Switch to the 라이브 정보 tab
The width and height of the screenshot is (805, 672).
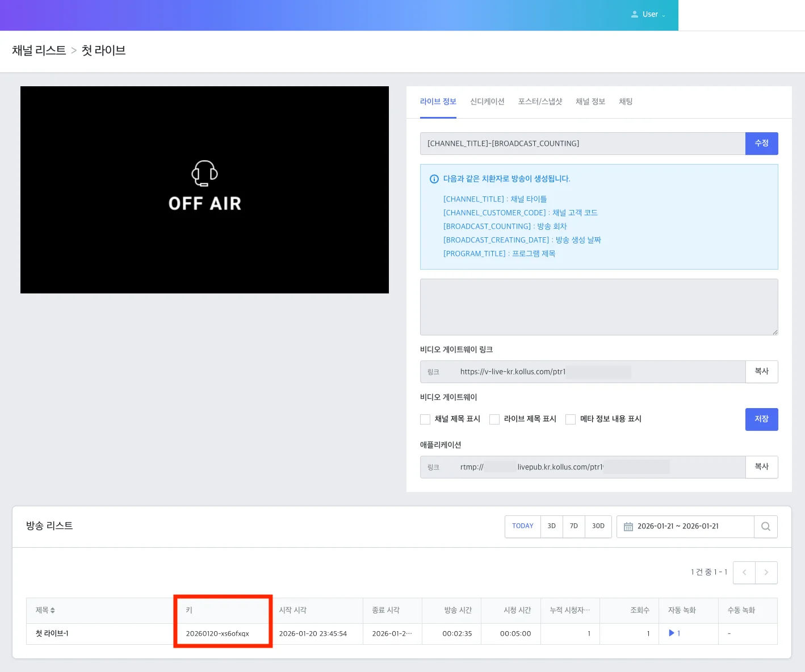tap(438, 102)
